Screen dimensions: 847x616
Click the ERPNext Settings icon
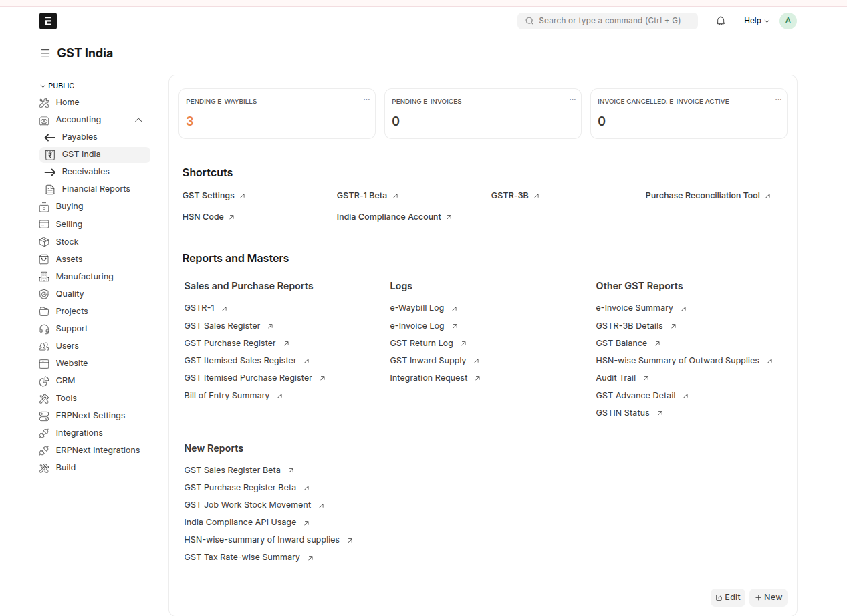[44, 416]
